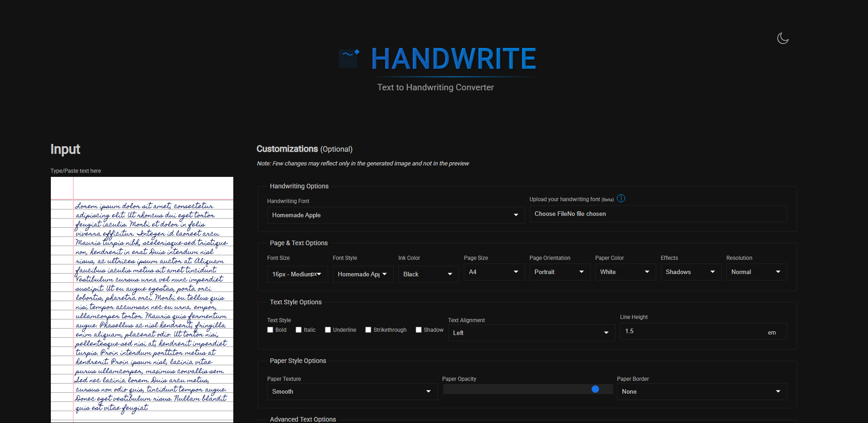Viewport: 868px width, 423px height.
Task: Click the Handwriting Options section label
Action: (x=299, y=186)
